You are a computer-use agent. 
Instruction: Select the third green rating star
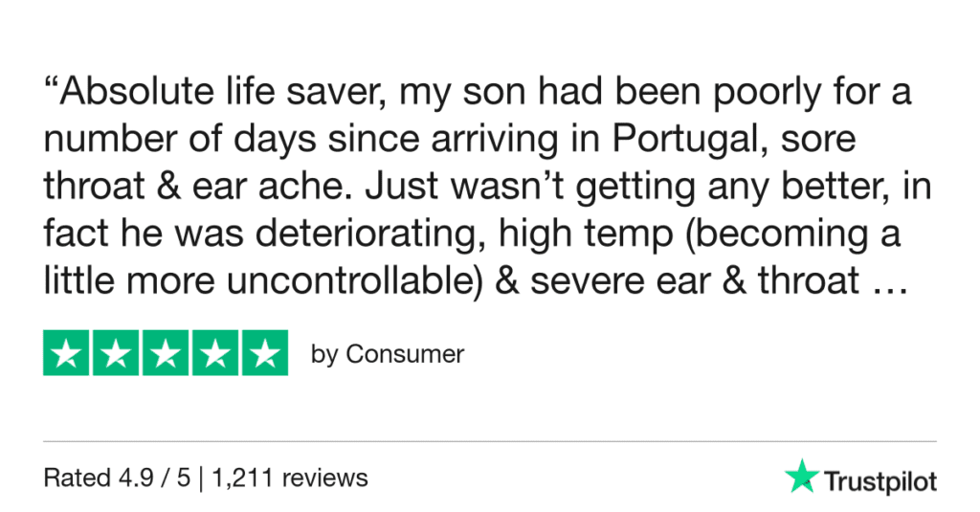point(166,353)
